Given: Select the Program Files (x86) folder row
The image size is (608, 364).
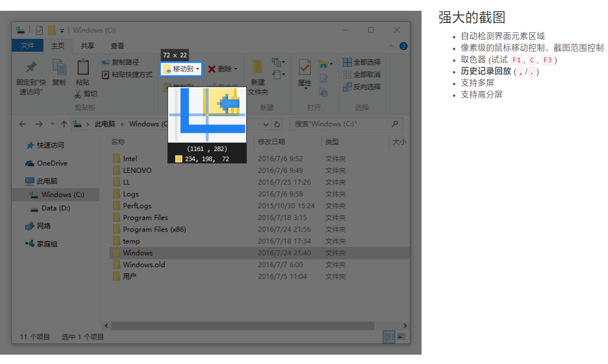Looking at the screenshot, I should coord(260,229).
